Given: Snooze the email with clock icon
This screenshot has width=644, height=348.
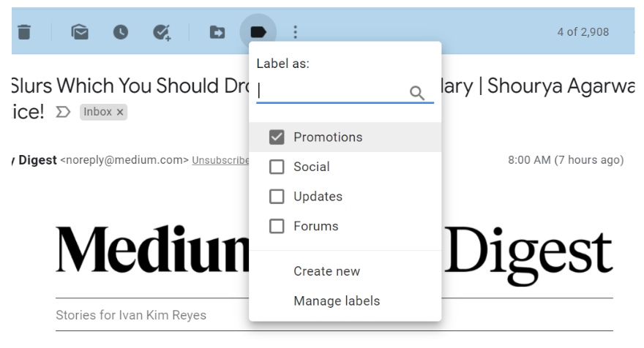Looking at the screenshot, I should tap(120, 32).
